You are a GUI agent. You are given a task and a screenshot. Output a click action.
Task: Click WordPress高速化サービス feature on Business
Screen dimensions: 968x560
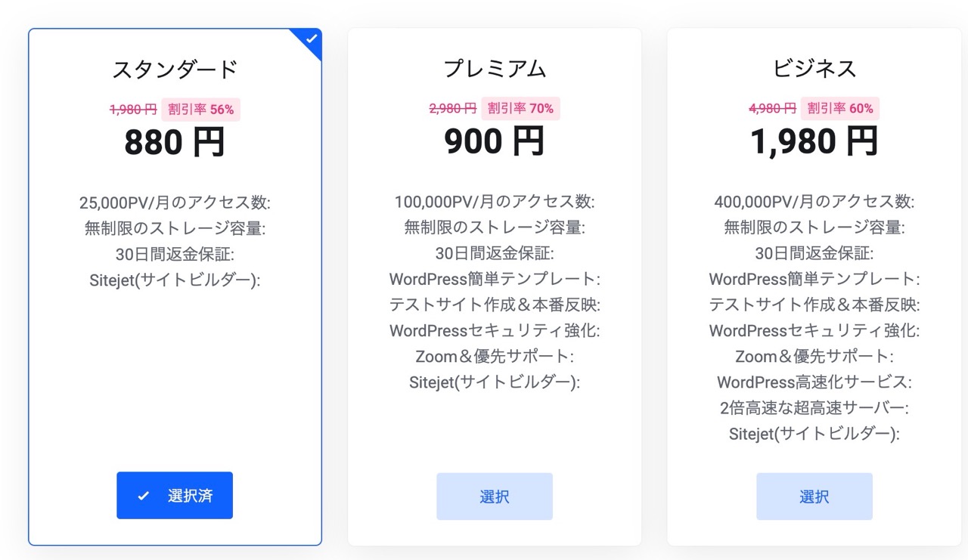coord(814,382)
